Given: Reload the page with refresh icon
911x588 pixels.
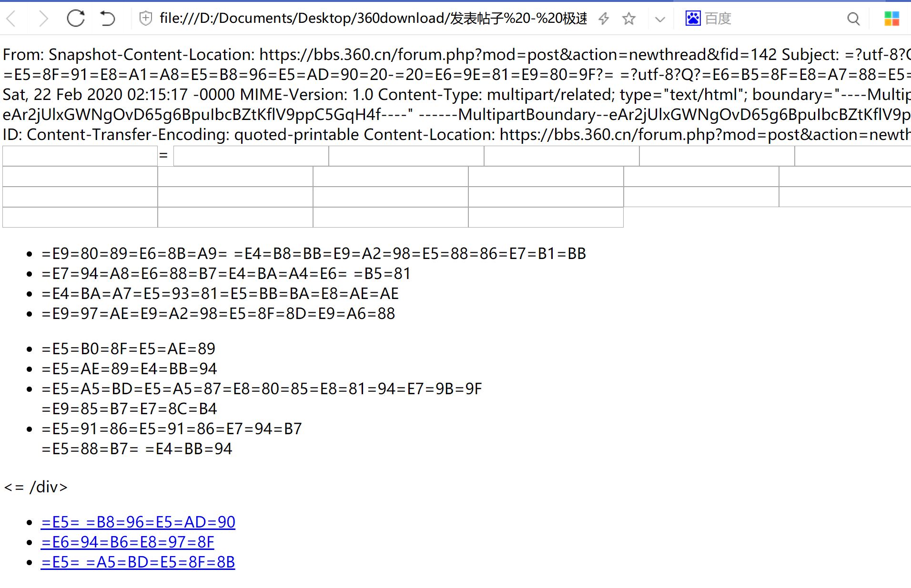Looking at the screenshot, I should pyautogui.click(x=76, y=19).
